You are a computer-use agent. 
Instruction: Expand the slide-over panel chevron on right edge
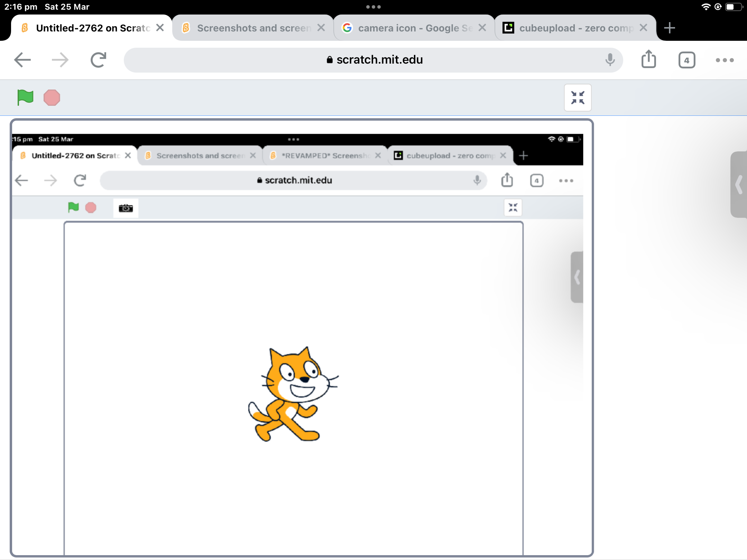click(739, 185)
